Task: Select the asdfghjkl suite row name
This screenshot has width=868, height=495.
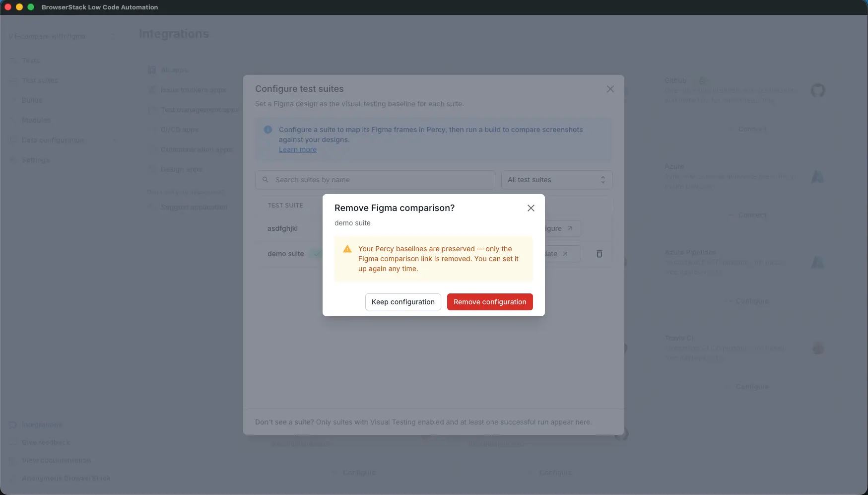Action: [x=282, y=228]
